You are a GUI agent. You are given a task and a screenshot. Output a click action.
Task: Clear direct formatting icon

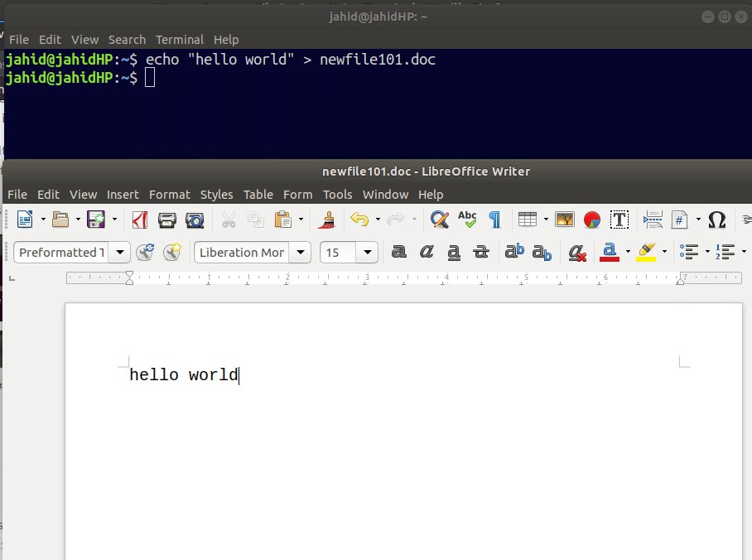(x=577, y=252)
